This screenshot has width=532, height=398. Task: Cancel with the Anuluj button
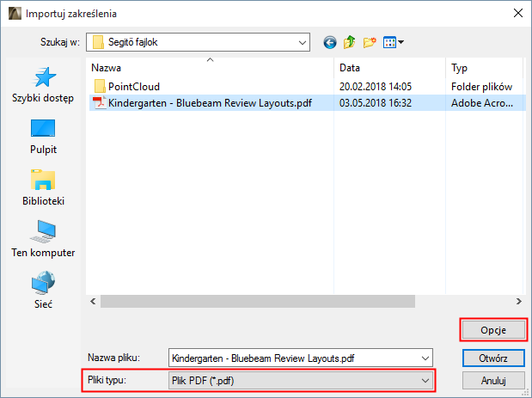tap(493, 380)
